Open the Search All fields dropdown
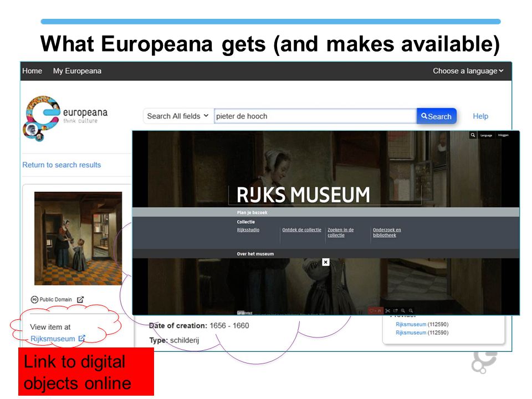This screenshot has width=532, height=399. [178, 116]
